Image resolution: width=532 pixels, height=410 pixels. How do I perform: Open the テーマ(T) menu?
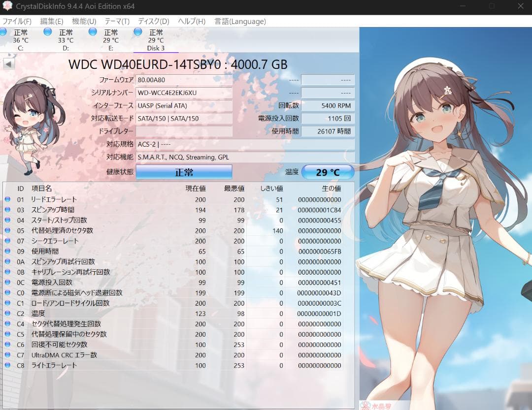117,21
